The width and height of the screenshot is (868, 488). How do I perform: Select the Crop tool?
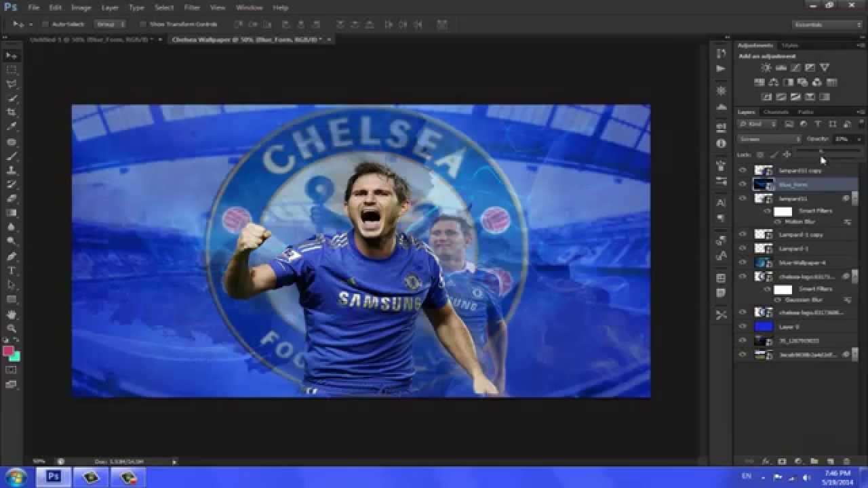12,113
